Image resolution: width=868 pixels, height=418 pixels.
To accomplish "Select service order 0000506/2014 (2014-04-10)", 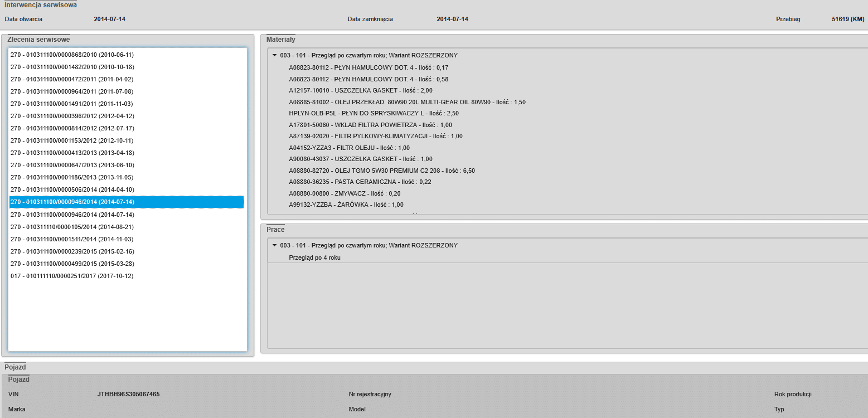I will coord(127,189).
